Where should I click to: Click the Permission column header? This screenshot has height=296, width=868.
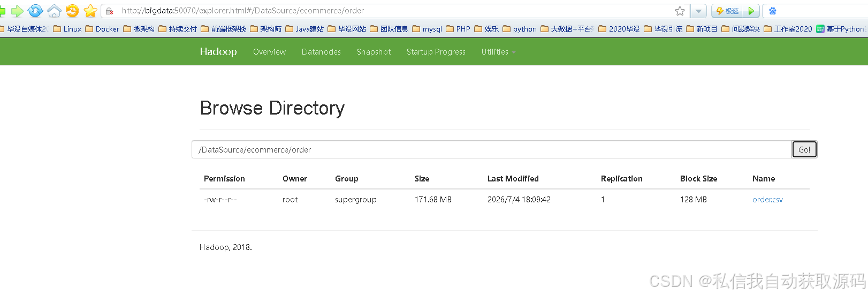pyautogui.click(x=224, y=179)
